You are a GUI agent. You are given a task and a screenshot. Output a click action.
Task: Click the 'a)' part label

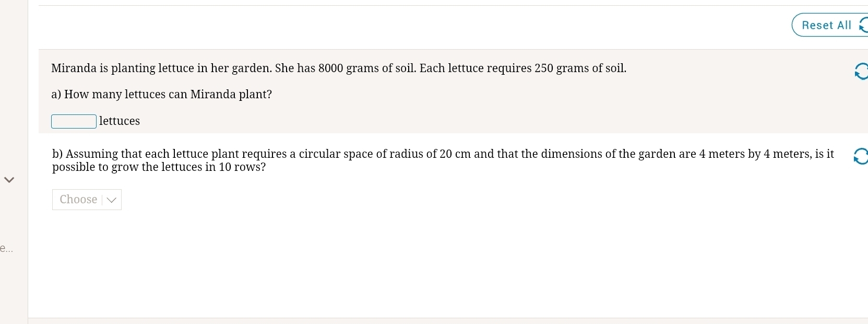tap(56, 95)
